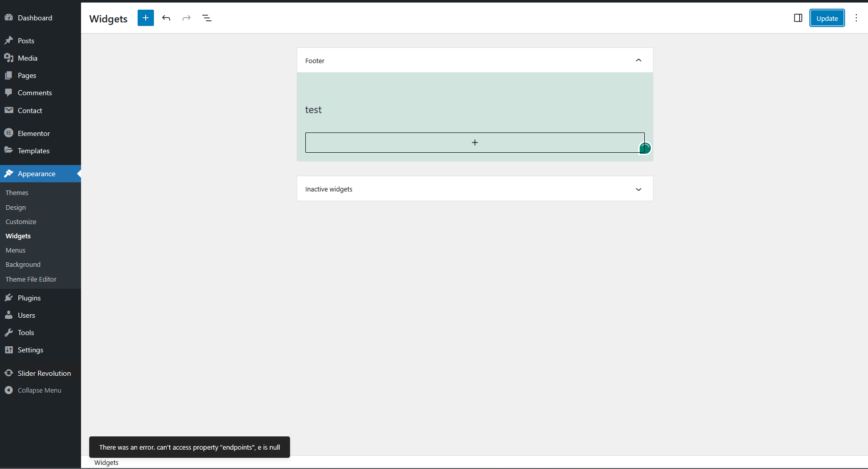Image resolution: width=868 pixels, height=469 pixels.
Task: Click the Elementor sidebar icon
Action: click(9, 133)
